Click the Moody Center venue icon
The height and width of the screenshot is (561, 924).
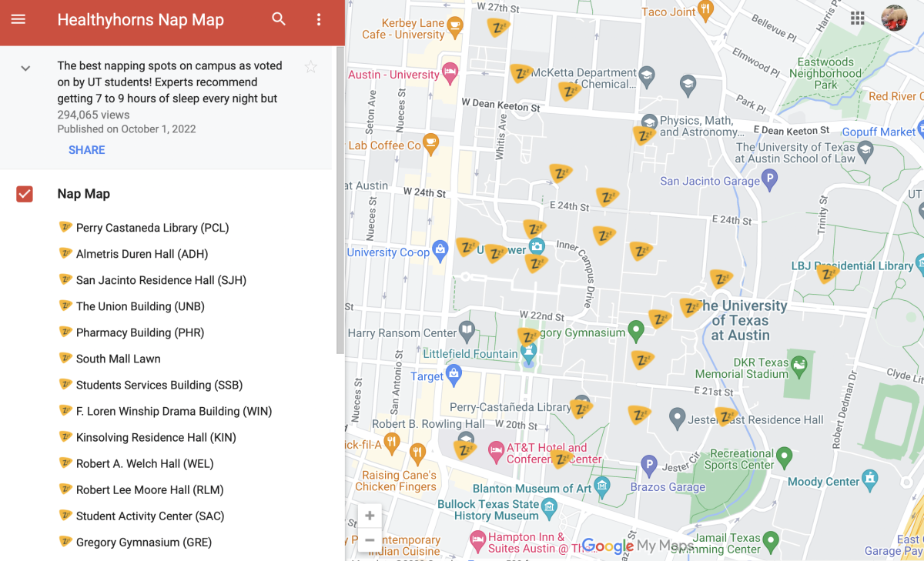(x=870, y=479)
